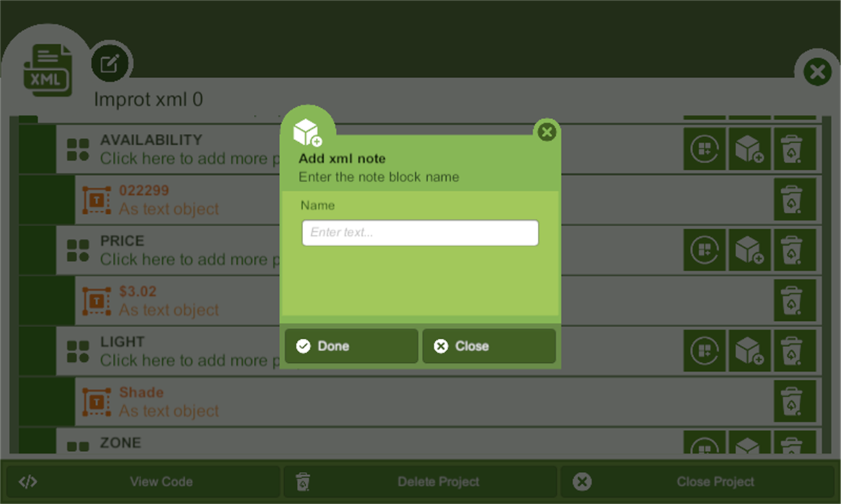841x504 pixels.
Task: Click the cube-plus icon on the dialog header
Action: pyautogui.click(x=307, y=130)
